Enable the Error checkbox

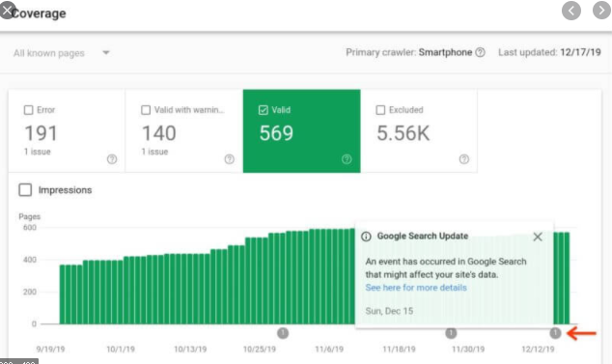pos(29,110)
